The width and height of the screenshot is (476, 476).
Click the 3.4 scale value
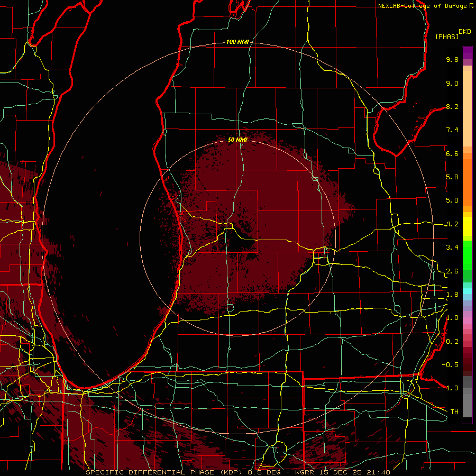pyautogui.click(x=452, y=248)
